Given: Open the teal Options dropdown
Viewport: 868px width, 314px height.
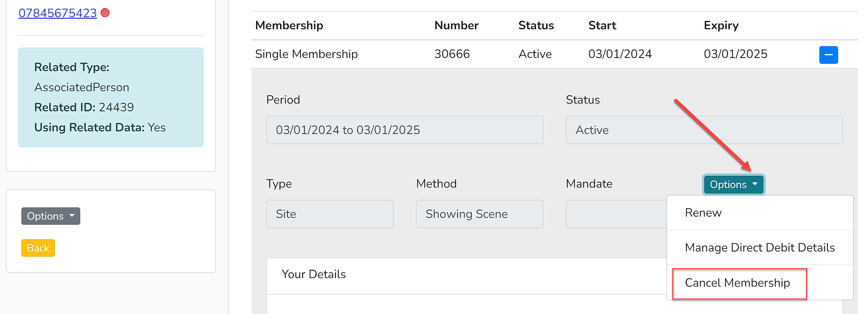Looking at the screenshot, I should (x=733, y=184).
